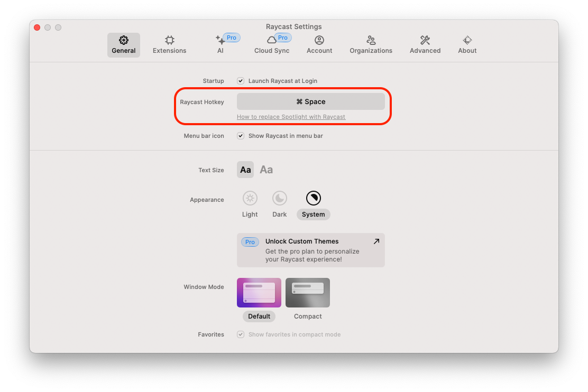The height and width of the screenshot is (392, 588).
Task: Go to the Account tab
Action: (319, 45)
